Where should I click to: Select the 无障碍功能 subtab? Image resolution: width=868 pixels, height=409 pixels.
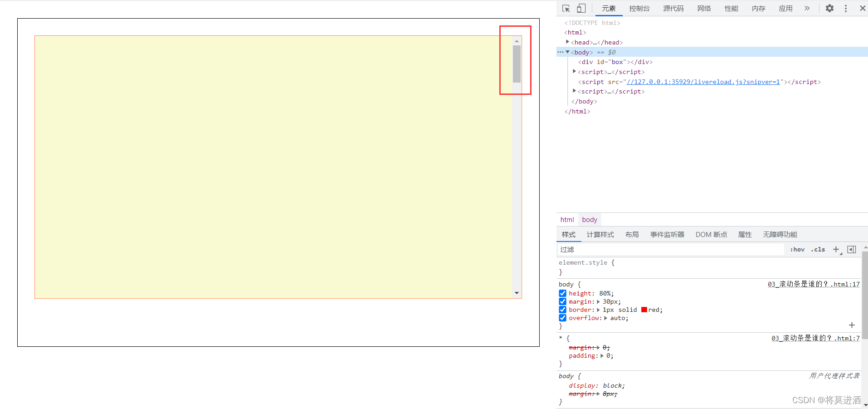(780, 234)
